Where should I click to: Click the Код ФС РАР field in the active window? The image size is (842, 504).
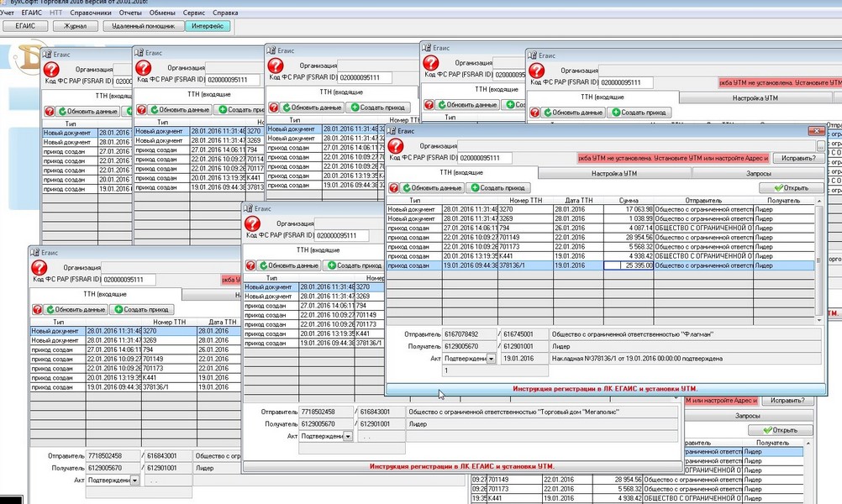pyautogui.click(x=486, y=158)
